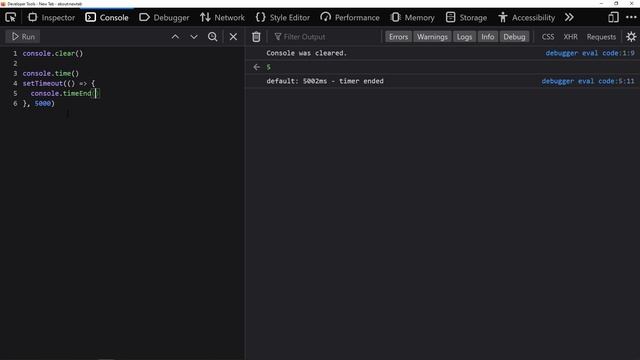This screenshot has height=360, width=640.
Task: Toggle the CSS filter
Action: click(x=548, y=37)
